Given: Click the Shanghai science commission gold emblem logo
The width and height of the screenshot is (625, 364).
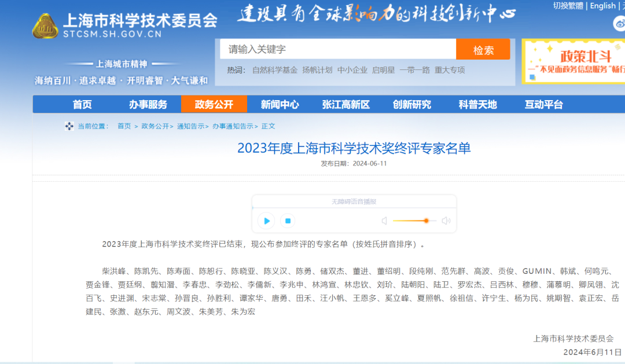Looking at the screenshot, I should coord(45,26).
